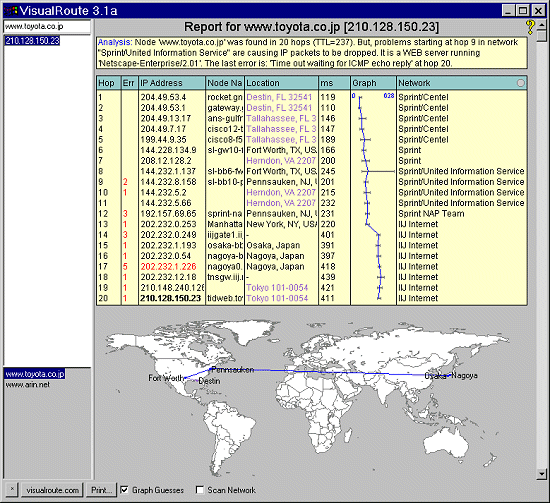Click node name iijgate1 in hop 14
Screen dimensions: 550x503
pyautogui.click(x=224, y=235)
